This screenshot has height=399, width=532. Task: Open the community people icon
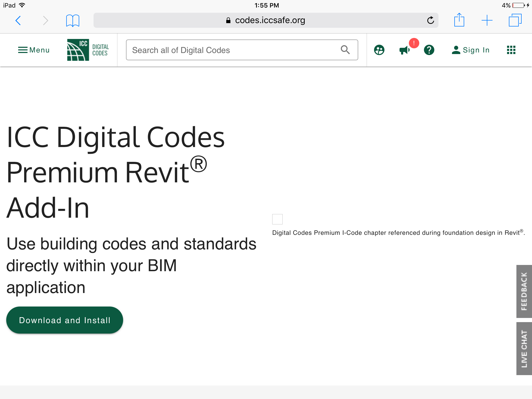[379, 50]
